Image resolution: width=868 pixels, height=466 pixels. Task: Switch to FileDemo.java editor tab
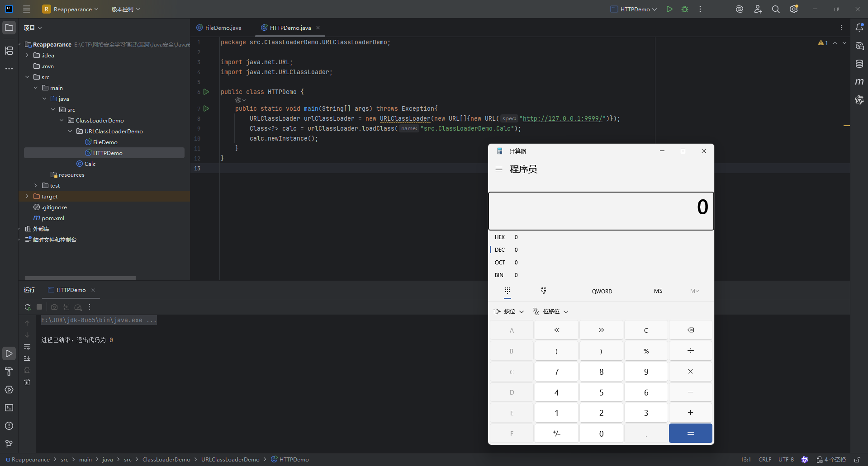click(223, 28)
